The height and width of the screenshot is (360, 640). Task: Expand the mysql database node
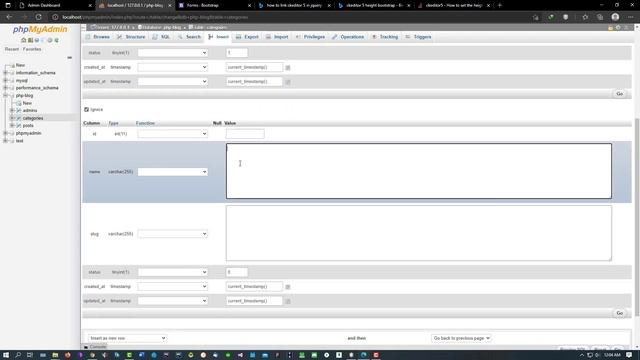click(x=5, y=80)
